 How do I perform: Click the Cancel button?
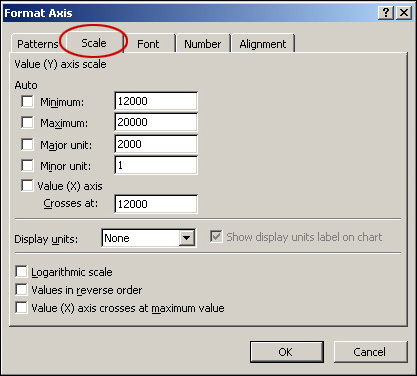pos(370,352)
